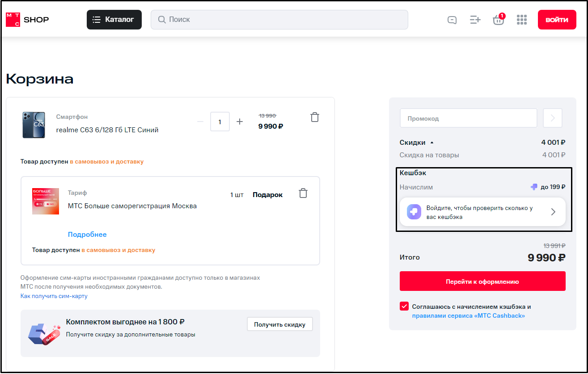Open Как получить сим-карту link
Screen dimensions: 588x374
54,296
